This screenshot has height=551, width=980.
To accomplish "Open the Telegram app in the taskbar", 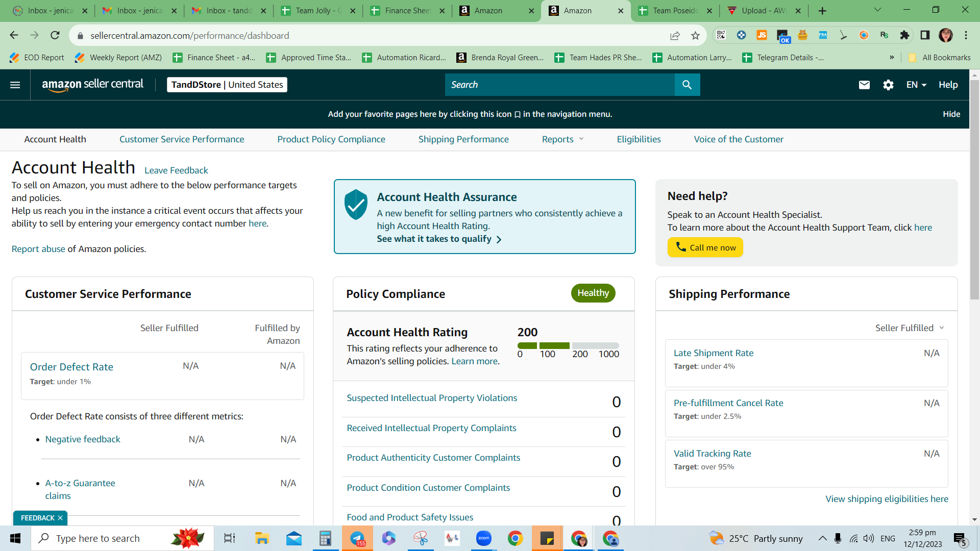I will click(x=357, y=538).
